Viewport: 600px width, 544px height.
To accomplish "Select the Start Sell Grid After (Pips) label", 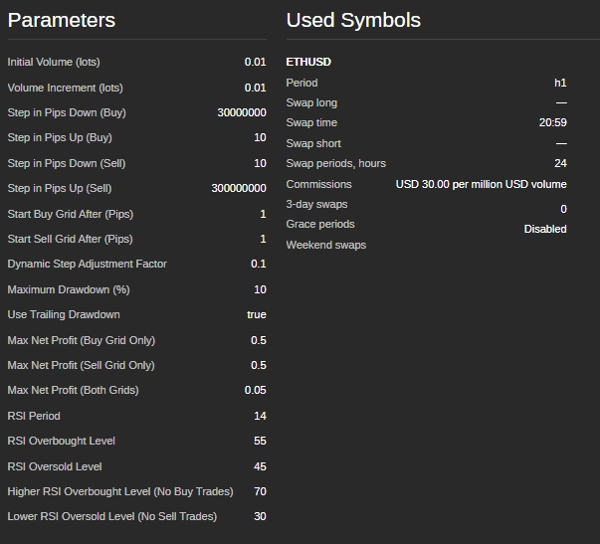I will [x=70, y=239].
